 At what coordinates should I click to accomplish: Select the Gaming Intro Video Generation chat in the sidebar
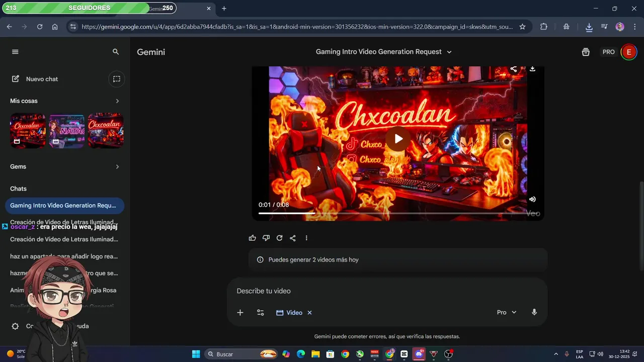click(64, 206)
